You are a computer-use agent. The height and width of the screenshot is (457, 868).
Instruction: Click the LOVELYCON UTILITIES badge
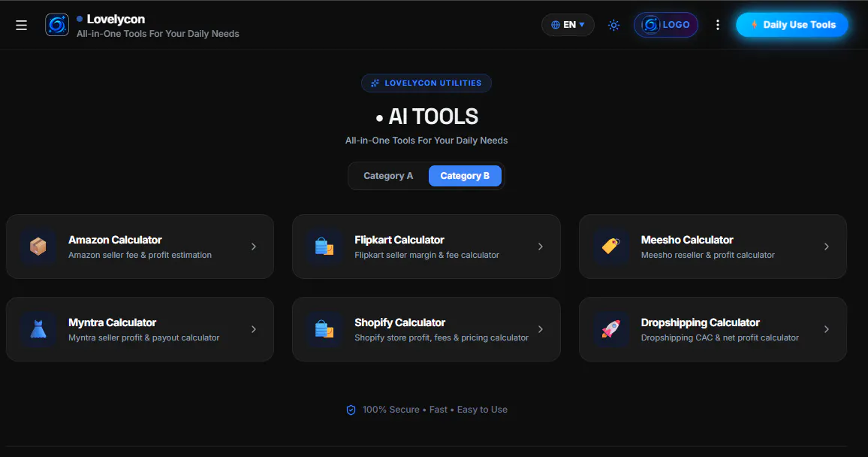click(426, 83)
